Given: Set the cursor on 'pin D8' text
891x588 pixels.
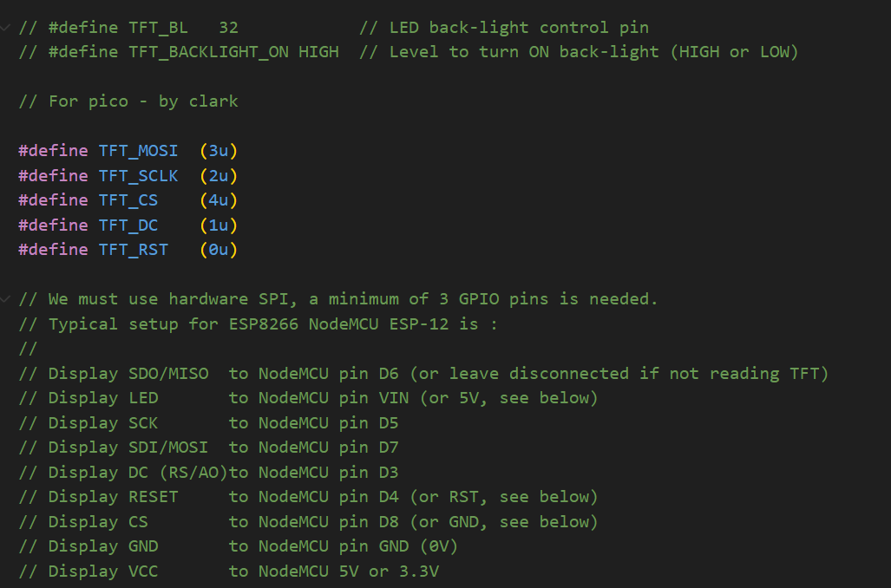Looking at the screenshot, I should click(369, 521).
